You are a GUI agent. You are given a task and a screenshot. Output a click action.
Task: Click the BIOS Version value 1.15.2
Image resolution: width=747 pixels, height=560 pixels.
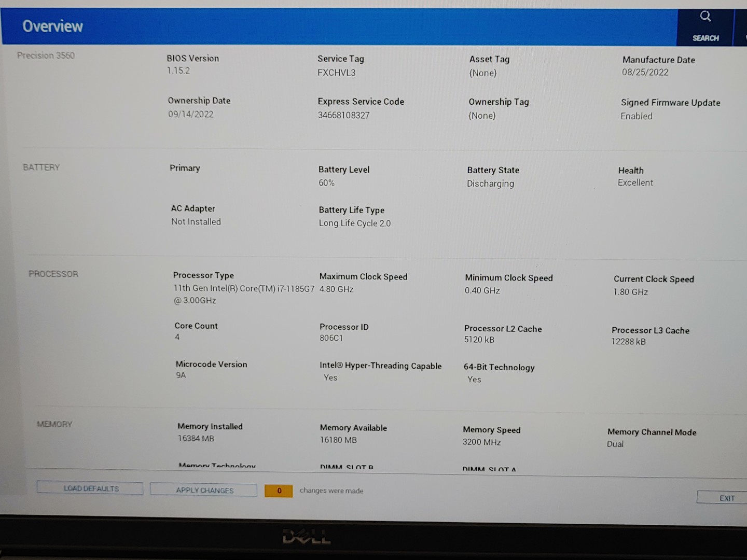(178, 71)
